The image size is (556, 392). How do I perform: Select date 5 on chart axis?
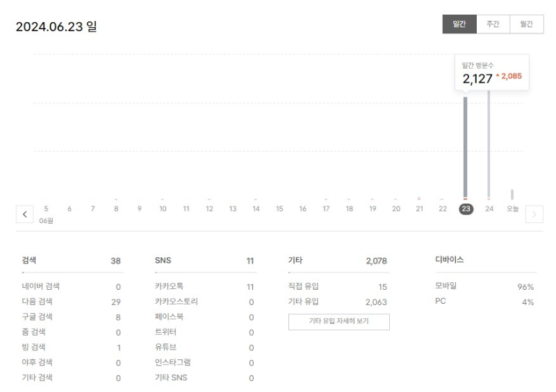(x=46, y=209)
